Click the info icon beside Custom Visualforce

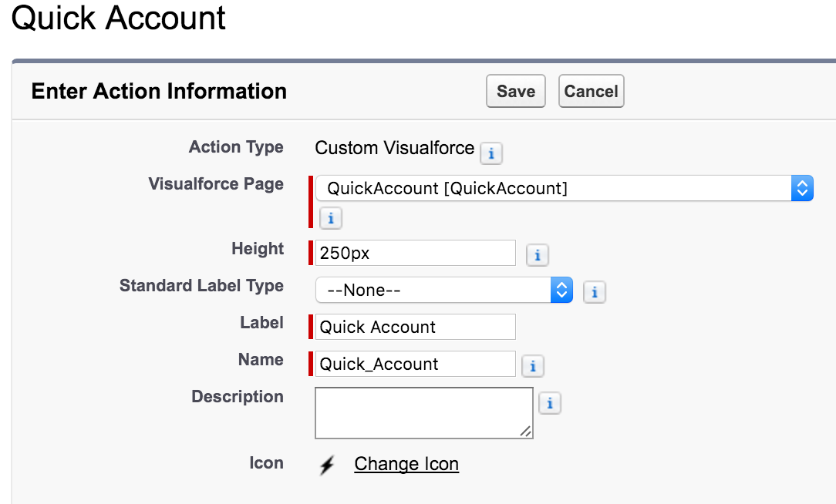pos(491,153)
